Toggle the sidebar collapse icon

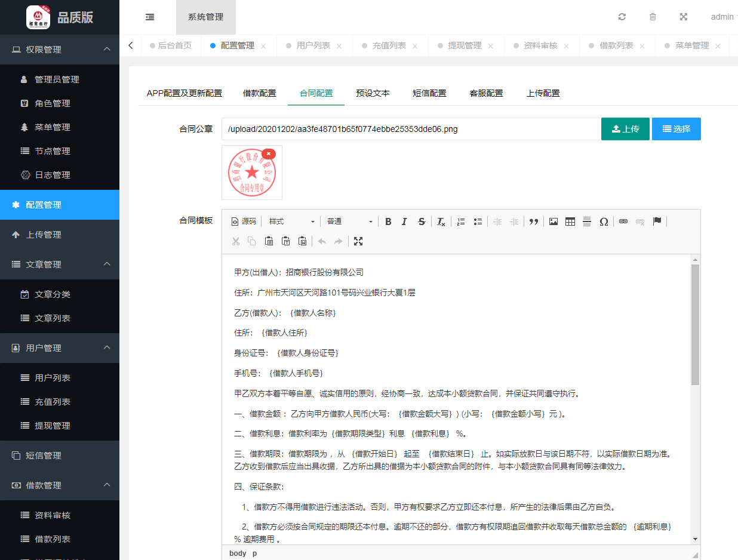150,17
